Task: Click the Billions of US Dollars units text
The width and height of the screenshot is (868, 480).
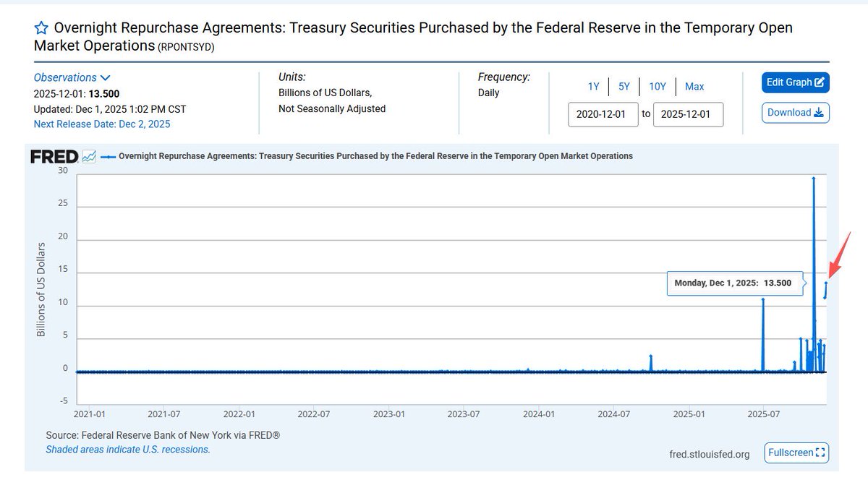Action: (x=325, y=93)
